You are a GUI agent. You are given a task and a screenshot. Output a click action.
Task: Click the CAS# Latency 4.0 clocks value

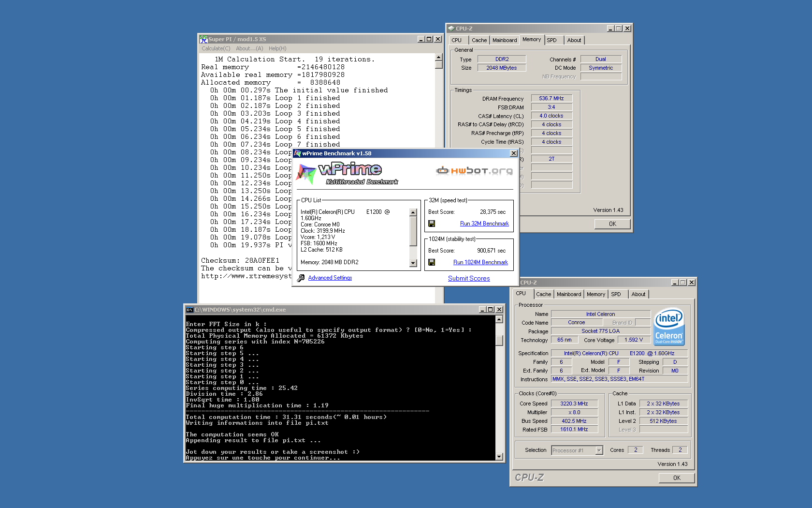point(551,116)
